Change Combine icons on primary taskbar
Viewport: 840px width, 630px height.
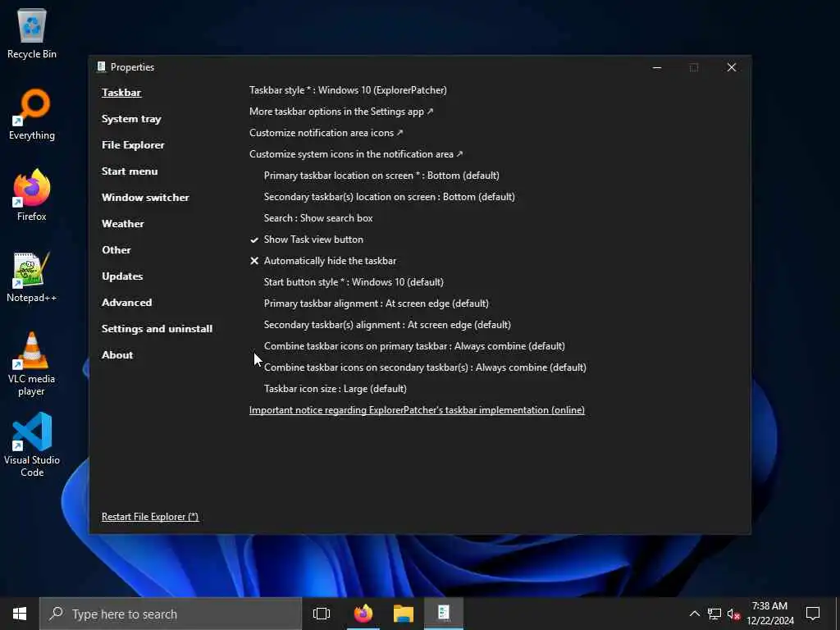click(414, 346)
